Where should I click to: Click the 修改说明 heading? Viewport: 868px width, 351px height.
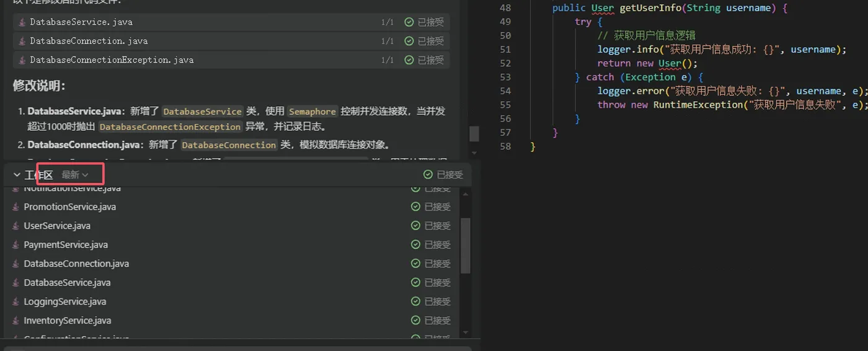coord(39,86)
